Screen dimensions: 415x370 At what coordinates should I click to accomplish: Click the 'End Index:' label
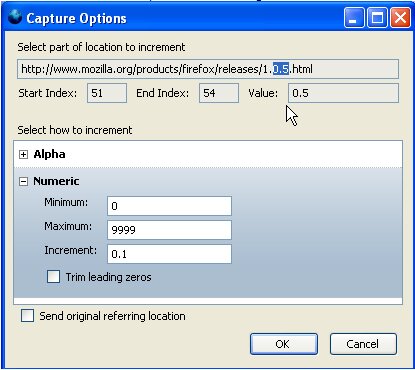click(x=162, y=93)
